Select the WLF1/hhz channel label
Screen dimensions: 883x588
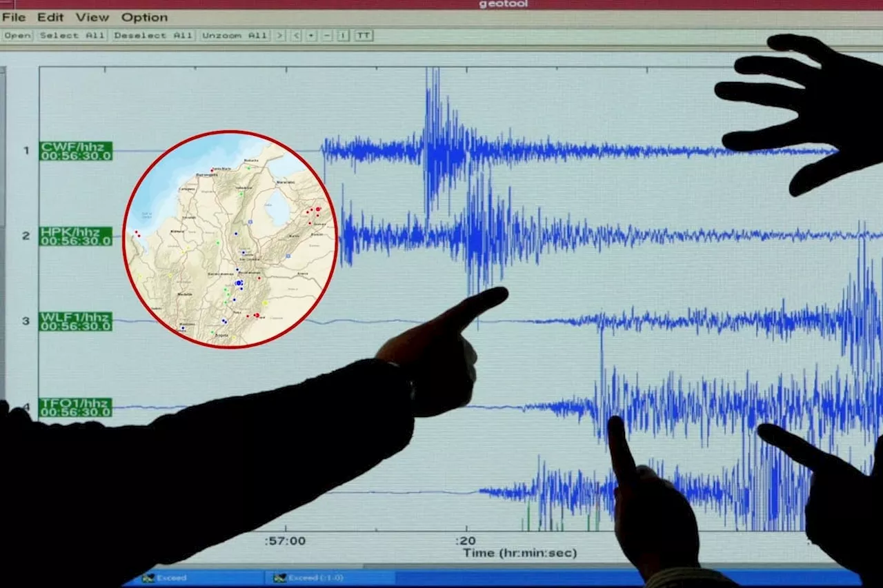[x=76, y=321]
